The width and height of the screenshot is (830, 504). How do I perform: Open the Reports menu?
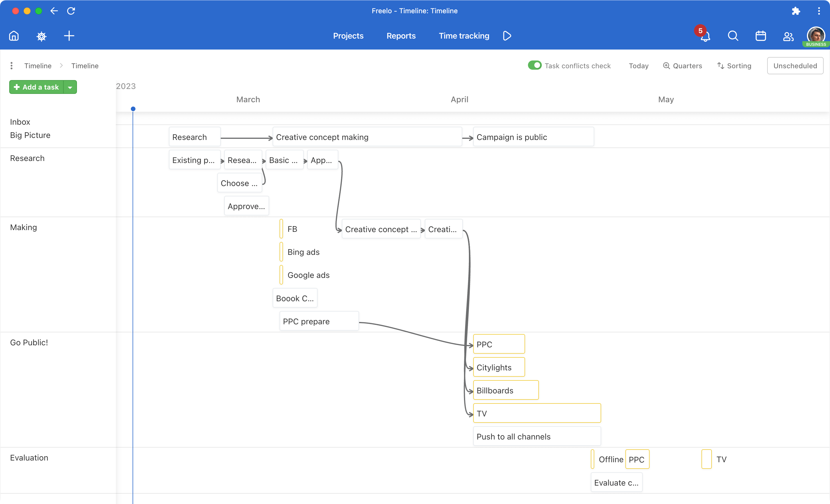401,36
